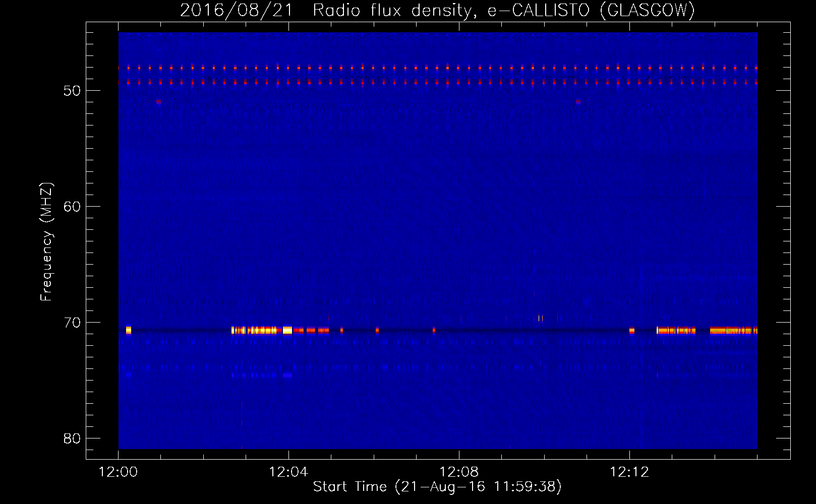
Task: Click the 80 frequency tick label
Action: coord(72,438)
